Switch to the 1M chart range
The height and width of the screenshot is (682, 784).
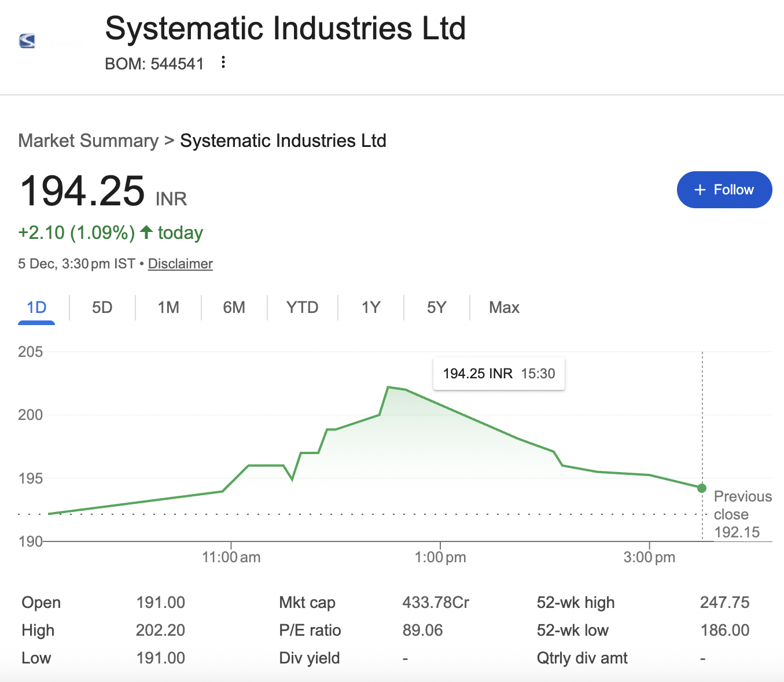(x=168, y=307)
